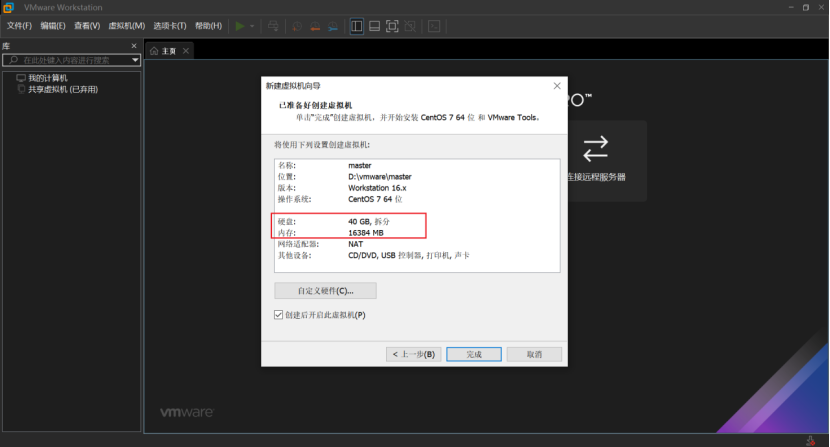Image resolution: width=830 pixels, height=447 pixels.
Task: Close the 新建虚拟机向导 dialog
Action: (x=557, y=86)
